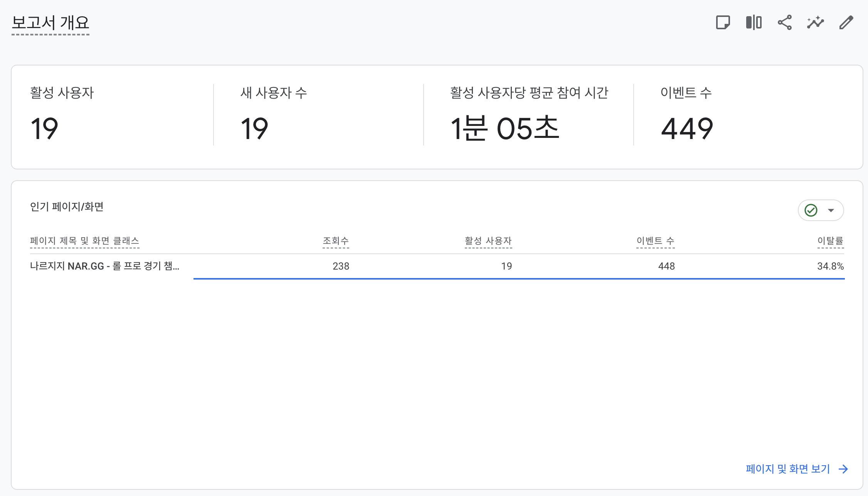Click the 이탈률 column header

point(830,241)
